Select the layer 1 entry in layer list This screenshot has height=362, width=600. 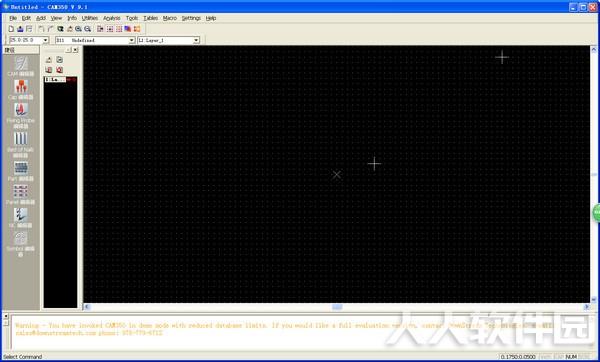[x=55, y=80]
